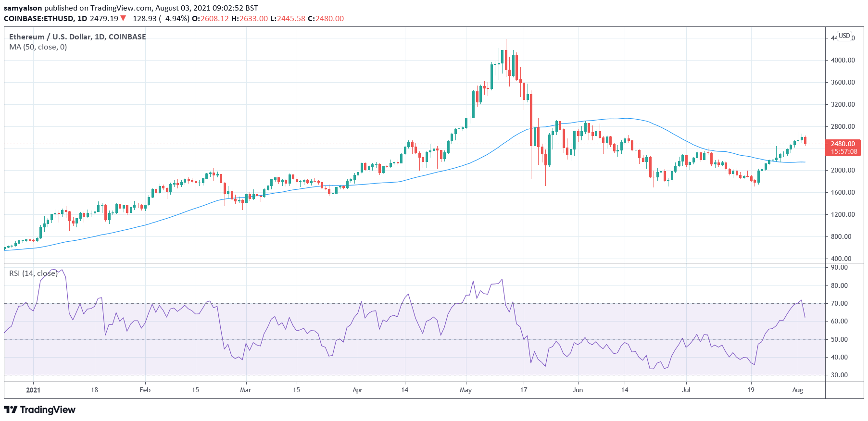Click the May label on time axis

(x=465, y=390)
